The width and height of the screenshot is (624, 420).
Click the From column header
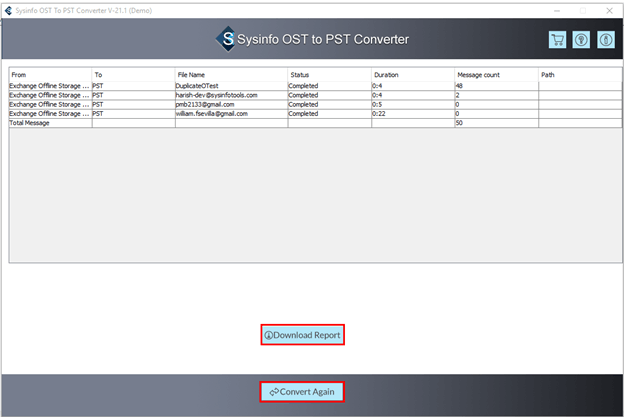coord(51,75)
